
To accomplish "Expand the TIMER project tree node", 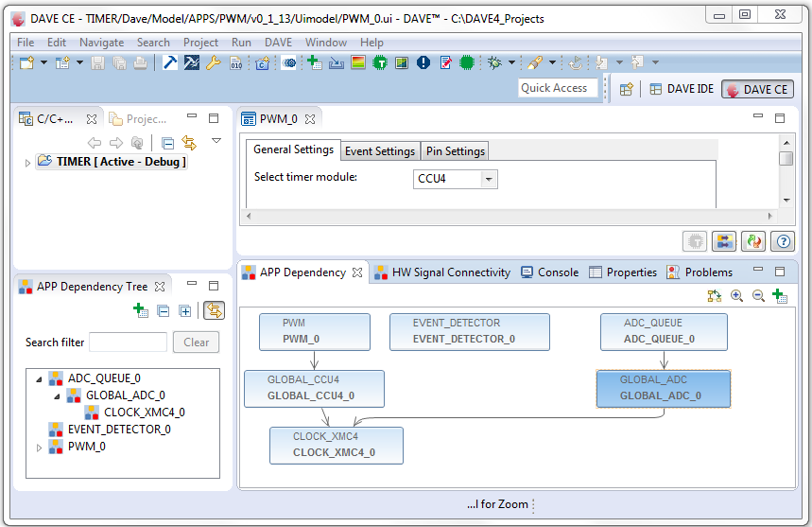I will coord(27,163).
